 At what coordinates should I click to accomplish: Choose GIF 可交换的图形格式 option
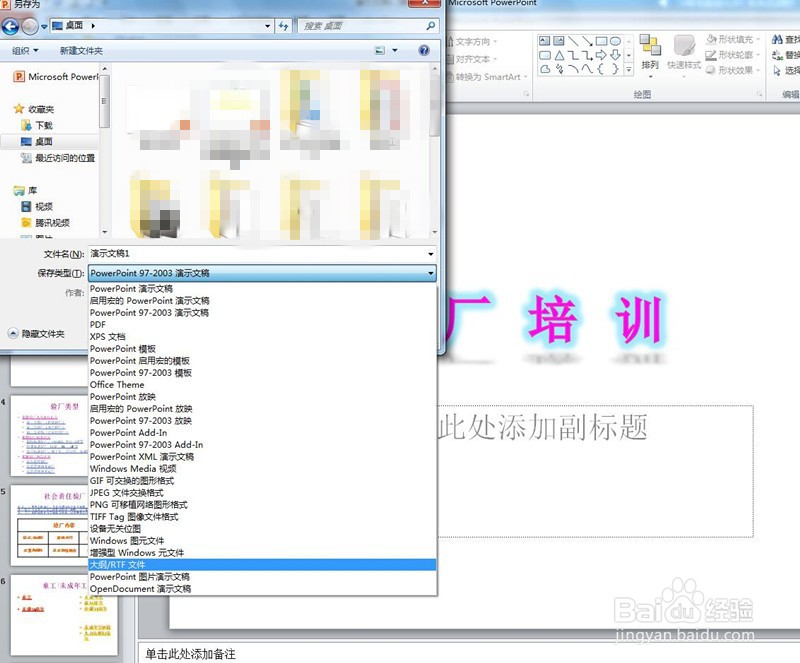point(263,481)
